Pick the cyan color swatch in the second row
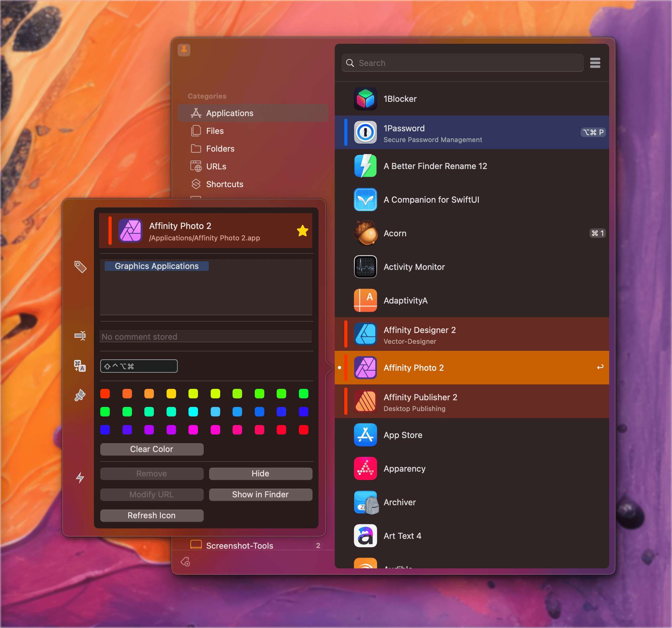Screen dimensions: 672x628 click(193, 412)
